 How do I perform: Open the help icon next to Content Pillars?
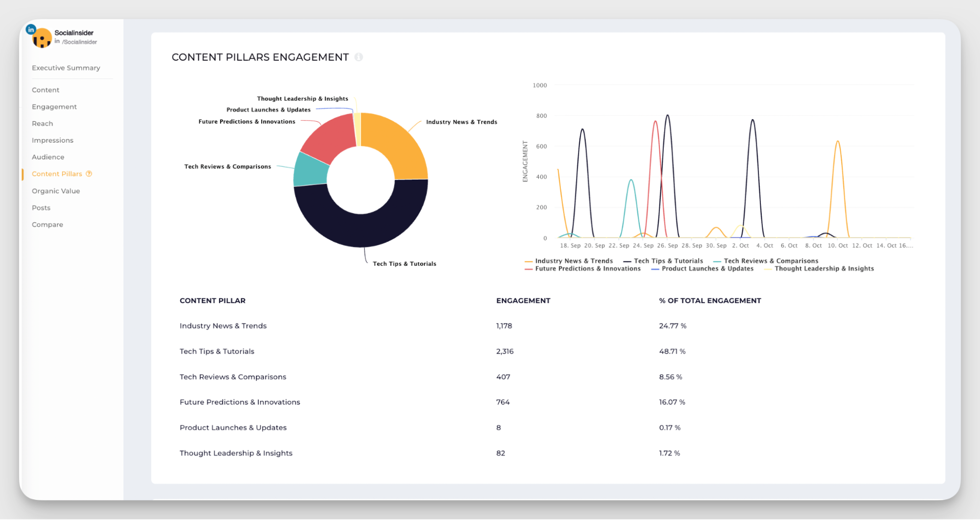(89, 174)
